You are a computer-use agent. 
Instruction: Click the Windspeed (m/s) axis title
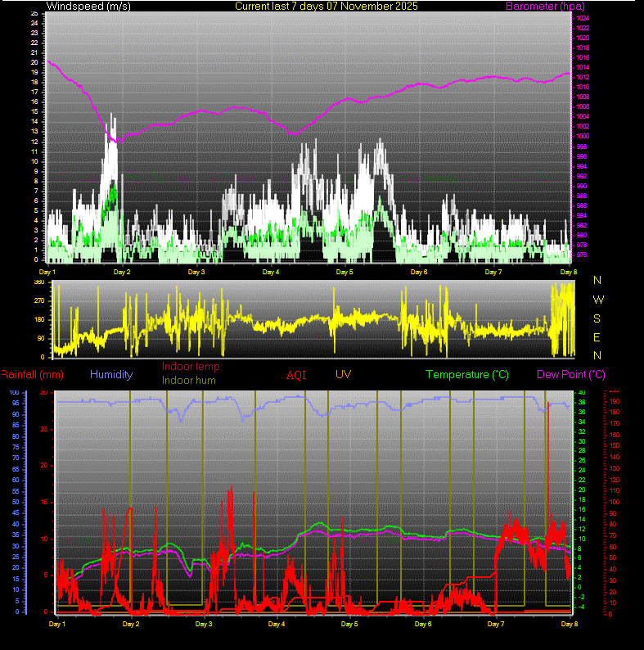coord(88,7)
